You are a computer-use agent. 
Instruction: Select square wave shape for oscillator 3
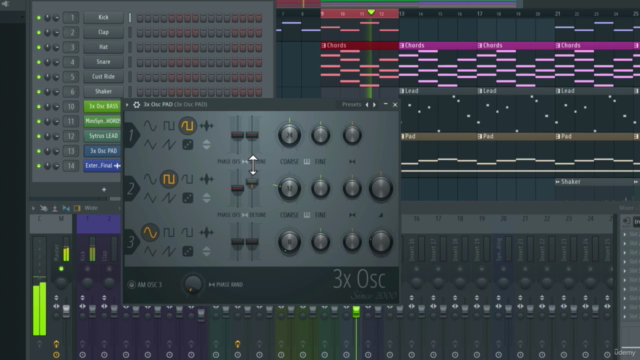[169, 233]
